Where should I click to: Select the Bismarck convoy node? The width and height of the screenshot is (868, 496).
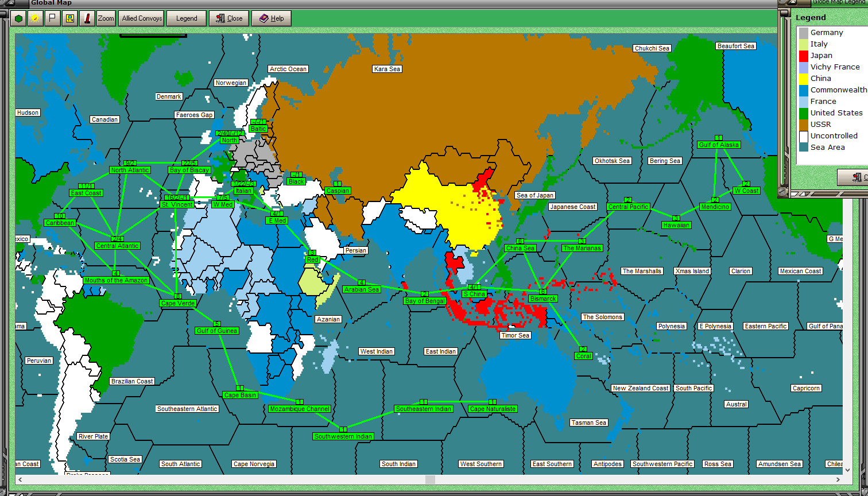[543, 299]
